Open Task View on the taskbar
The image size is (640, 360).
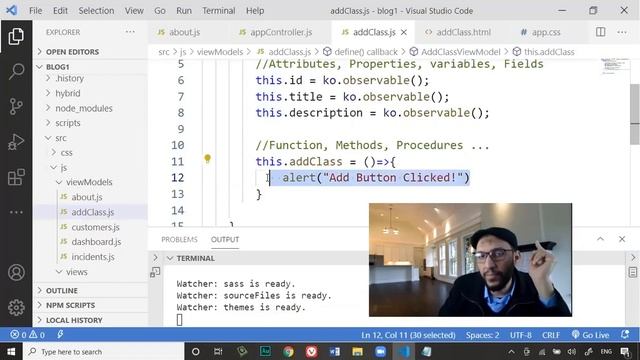218,351
